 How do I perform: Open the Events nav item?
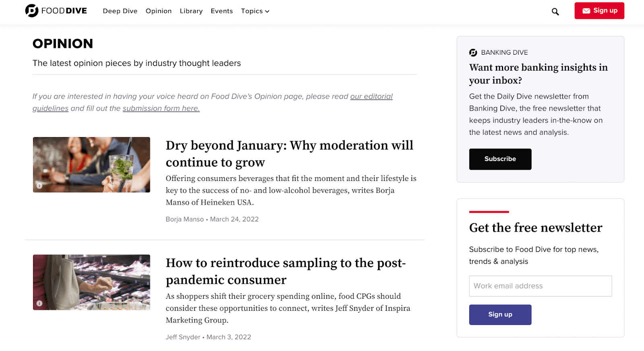(x=222, y=11)
